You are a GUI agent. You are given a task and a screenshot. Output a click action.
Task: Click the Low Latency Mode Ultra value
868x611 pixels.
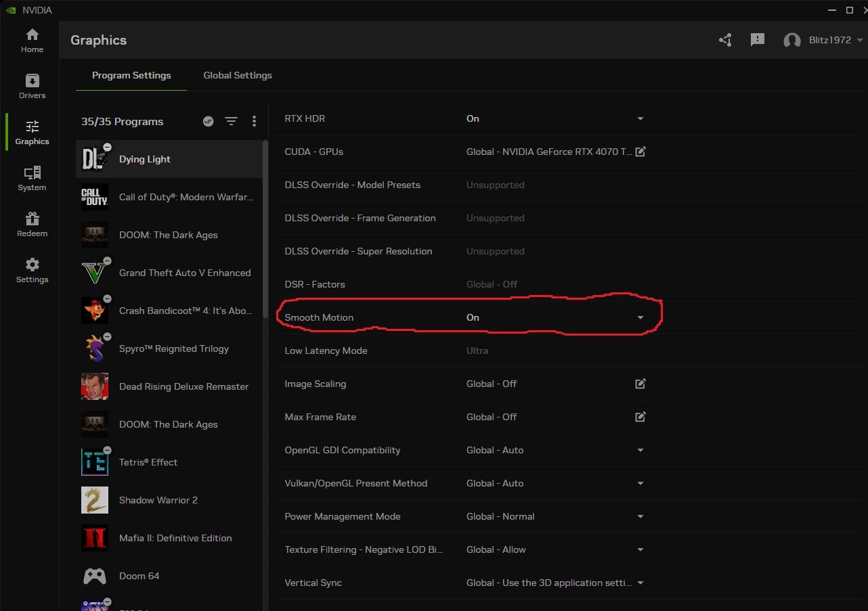click(477, 350)
